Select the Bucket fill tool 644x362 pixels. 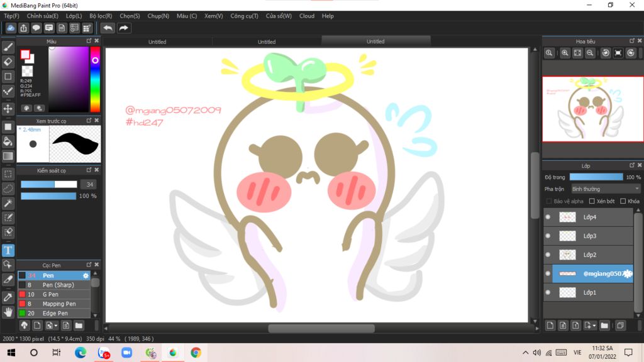tap(8, 141)
